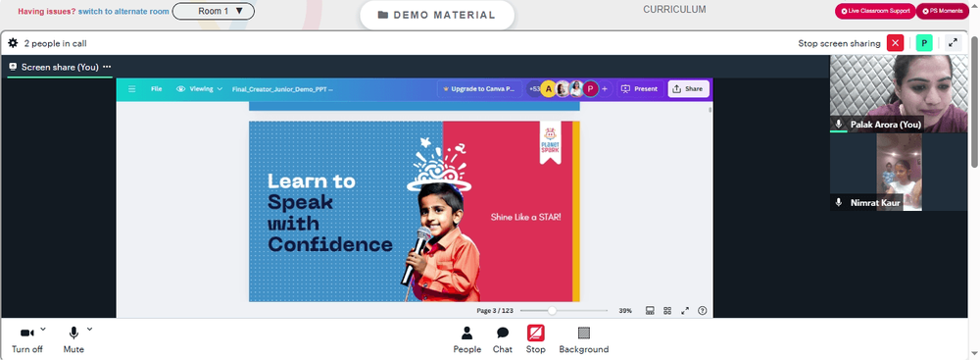Show page thumbnails strip icon
980x360 pixels.
pyautogui.click(x=650, y=311)
